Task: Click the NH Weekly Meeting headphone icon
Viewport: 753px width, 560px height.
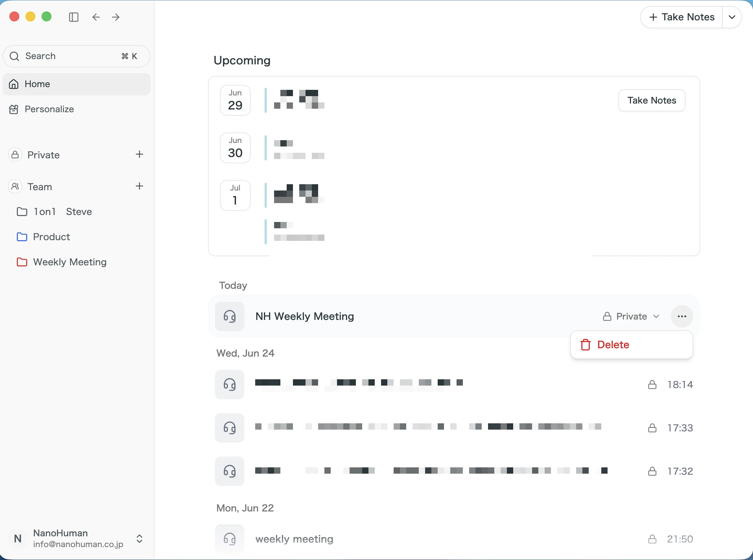Action: 230,316
